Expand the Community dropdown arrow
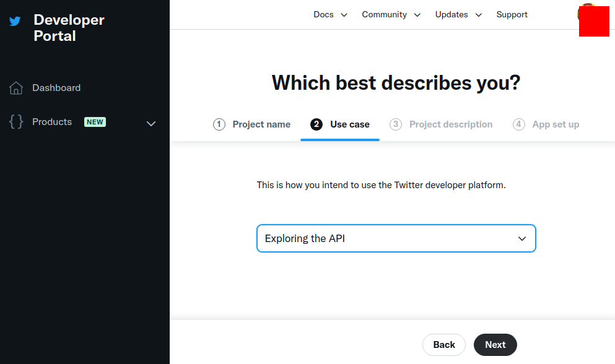The height and width of the screenshot is (364, 615). 417,15
